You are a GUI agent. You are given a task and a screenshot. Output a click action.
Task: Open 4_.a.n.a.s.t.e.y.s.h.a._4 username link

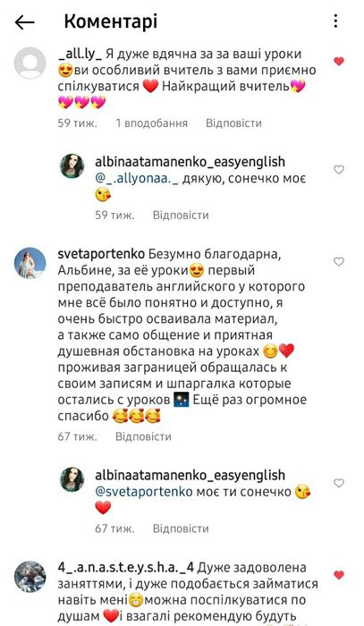(x=126, y=567)
